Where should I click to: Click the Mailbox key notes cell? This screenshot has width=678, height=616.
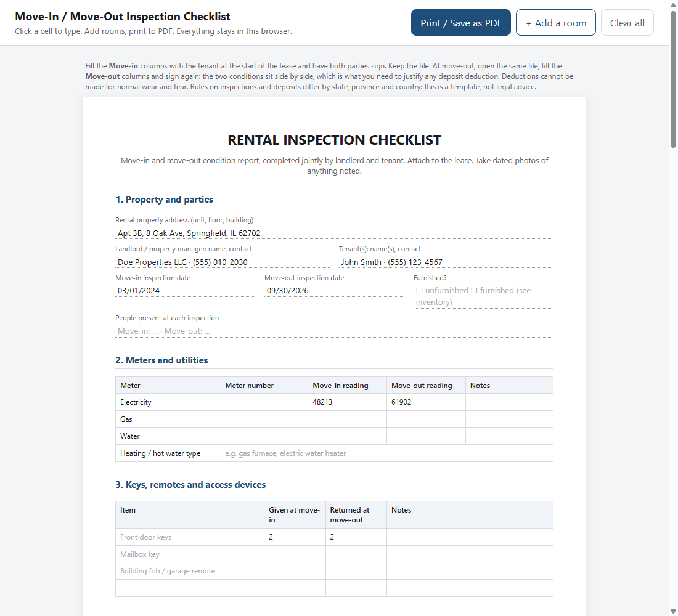[x=470, y=554]
